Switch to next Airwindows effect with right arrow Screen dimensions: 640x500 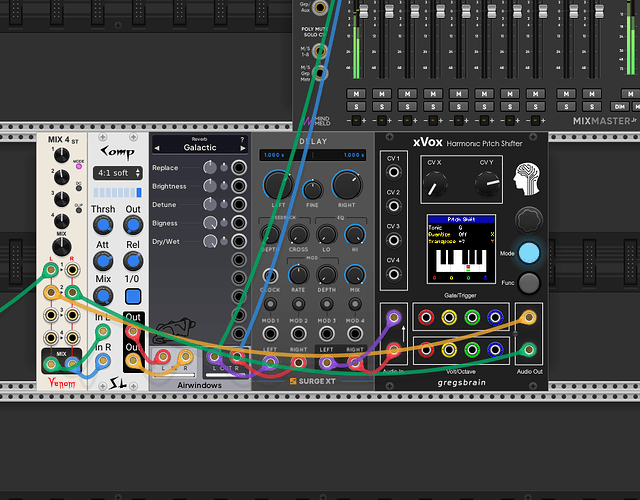[x=241, y=147]
